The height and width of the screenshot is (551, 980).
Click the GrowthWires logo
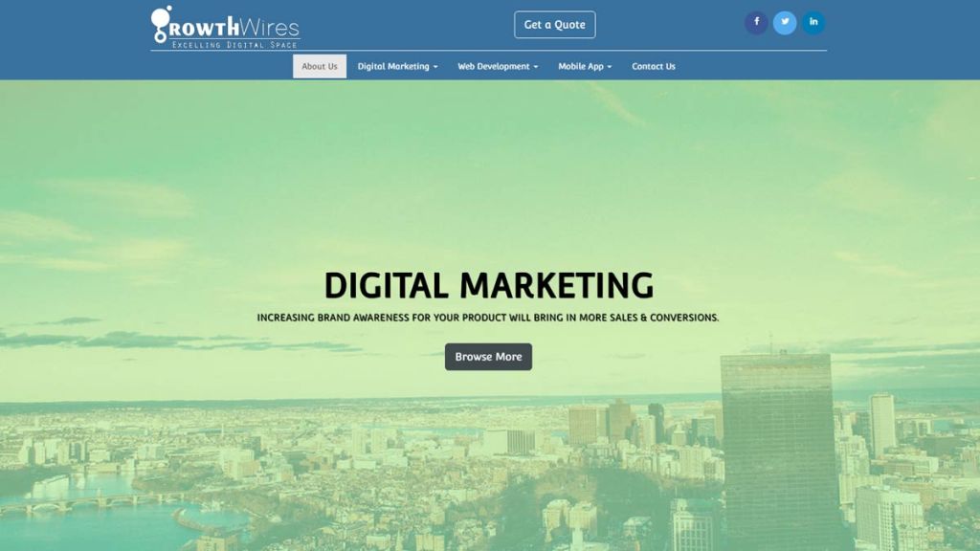[226, 28]
